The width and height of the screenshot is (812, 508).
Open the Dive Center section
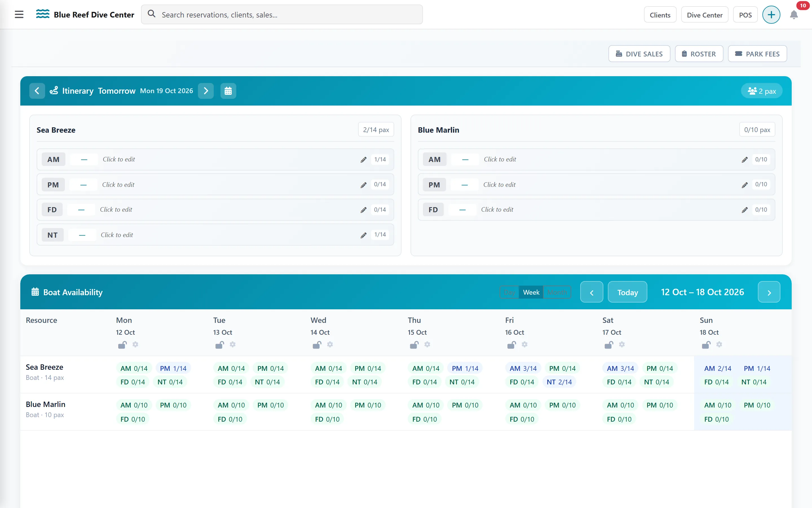coord(705,15)
